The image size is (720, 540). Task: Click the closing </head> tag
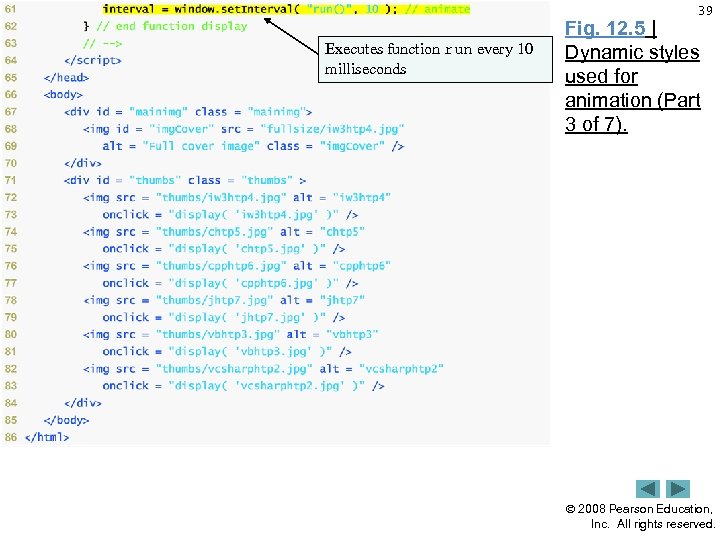[x=66, y=77]
